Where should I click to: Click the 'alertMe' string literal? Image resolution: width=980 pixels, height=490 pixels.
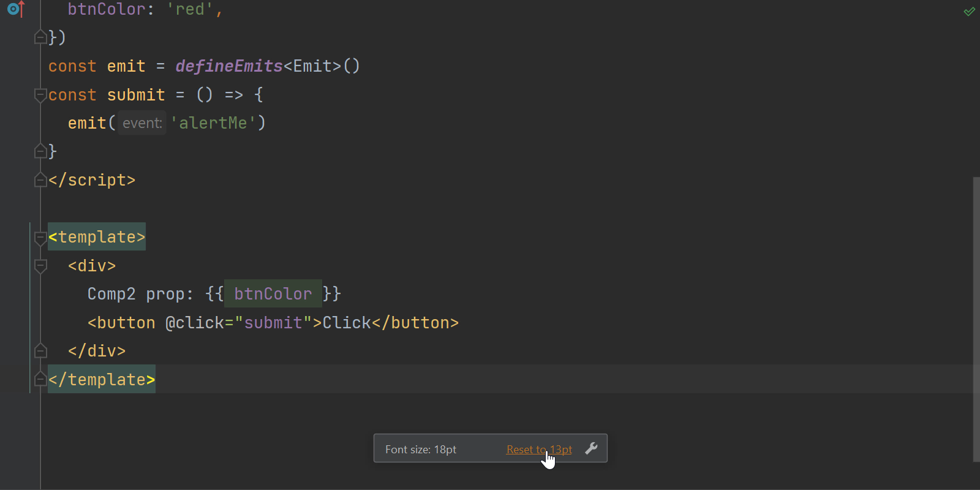[x=213, y=123]
